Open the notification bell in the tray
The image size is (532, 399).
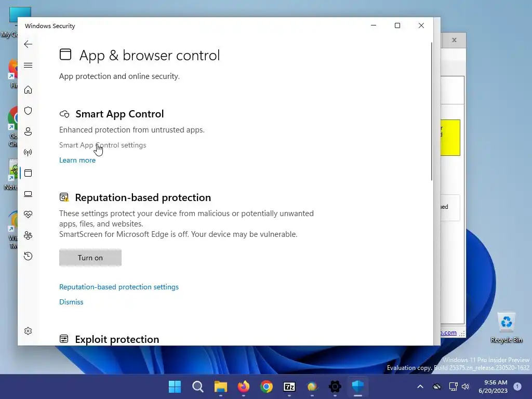[517, 387]
